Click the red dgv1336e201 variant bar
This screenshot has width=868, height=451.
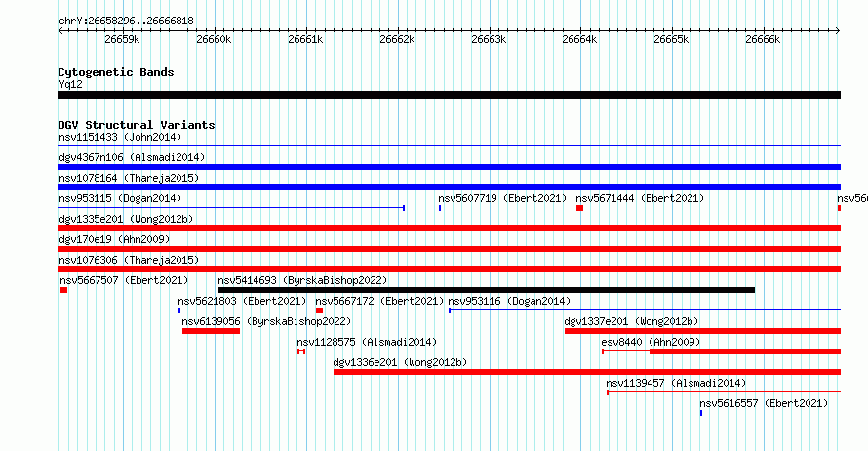[x=587, y=372]
